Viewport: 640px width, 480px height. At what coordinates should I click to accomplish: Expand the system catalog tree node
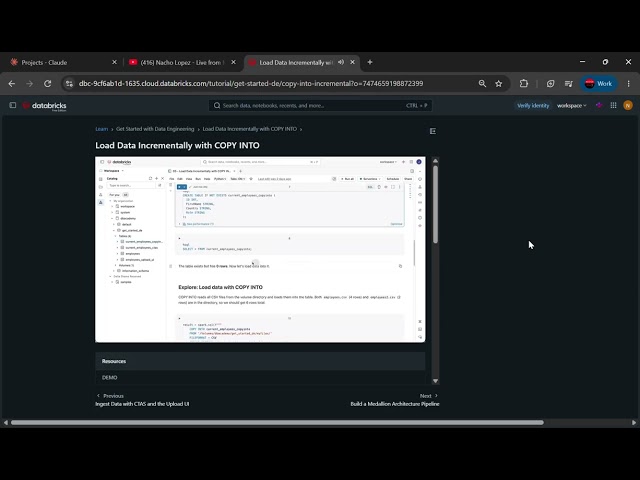(x=112, y=212)
